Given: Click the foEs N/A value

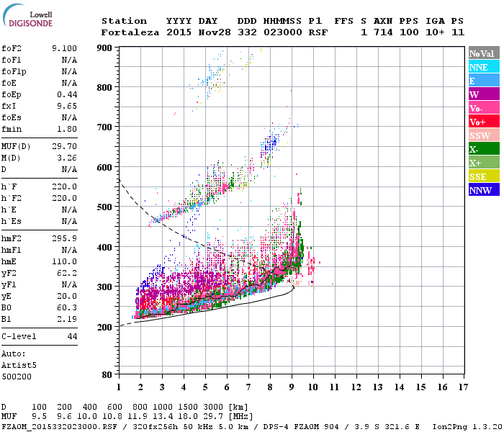Looking at the screenshot, I should pos(69,117).
